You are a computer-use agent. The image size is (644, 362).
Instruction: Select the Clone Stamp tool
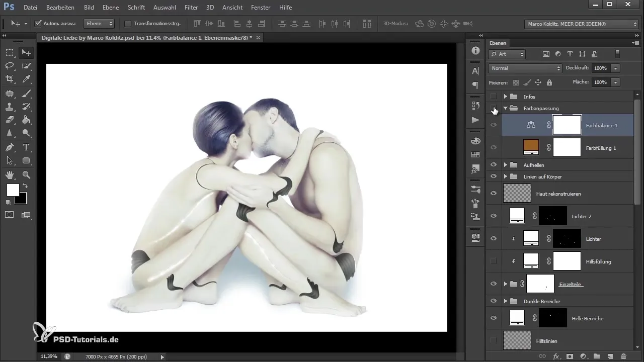tap(10, 107)
